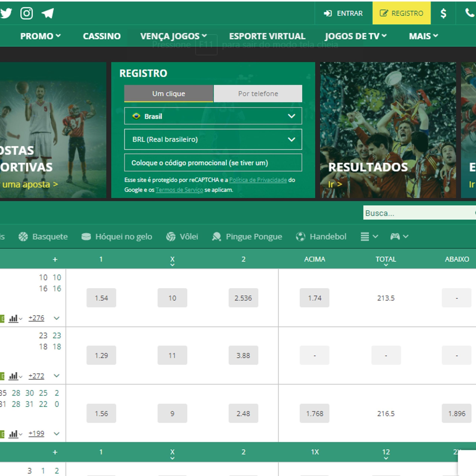Open TOTAL column dropdown in header

click(386, 261)
